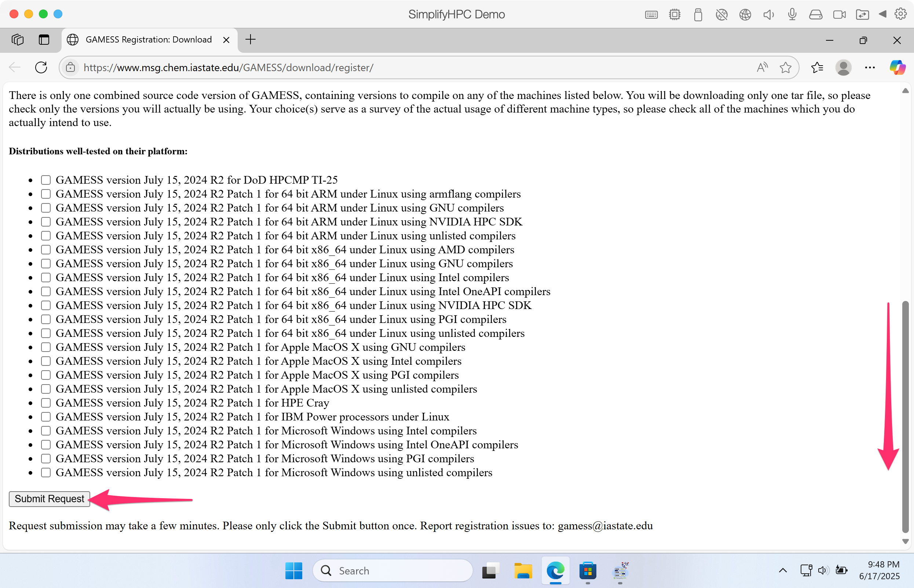Open the tab actions menu icon
914x588 pixels.
[x=44, y=40]
